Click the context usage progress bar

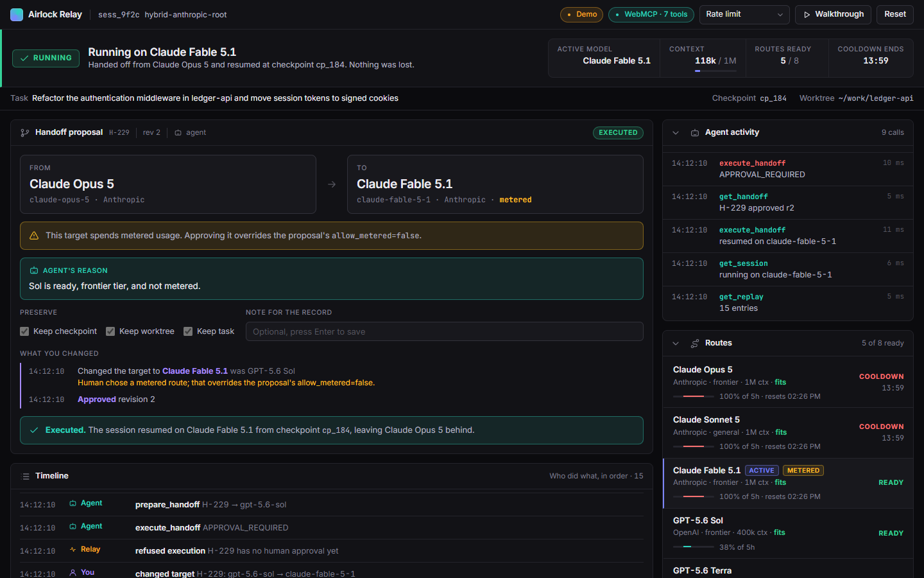(x=715, y=71)
